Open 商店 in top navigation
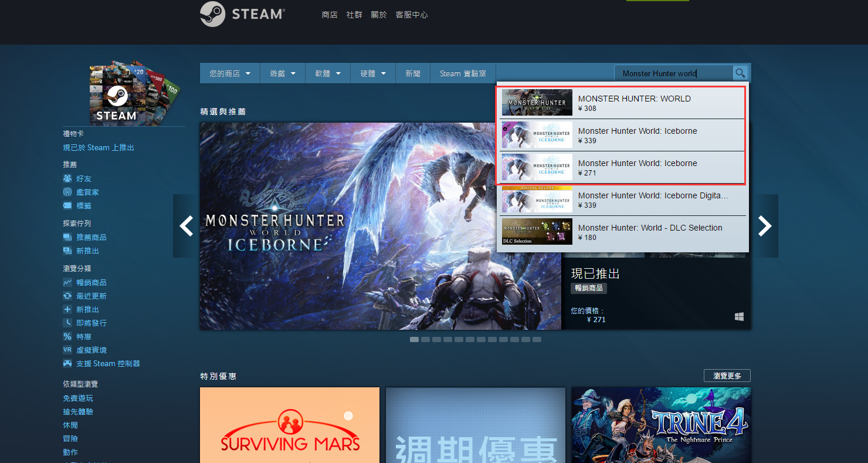This screenshot has width=868, height=463. coord(330,15)
